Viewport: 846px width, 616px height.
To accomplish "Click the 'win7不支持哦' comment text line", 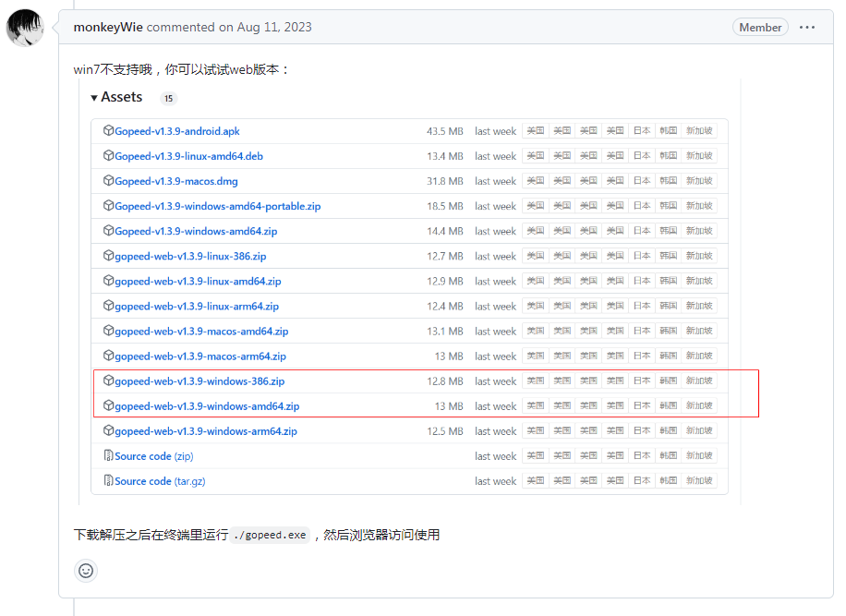I will click(181, 69).
